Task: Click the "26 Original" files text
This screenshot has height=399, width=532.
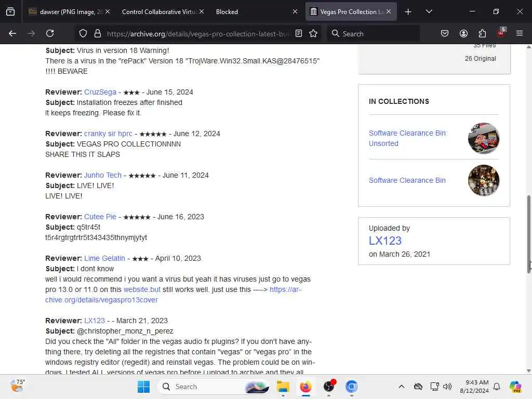Action: (480, 58)
